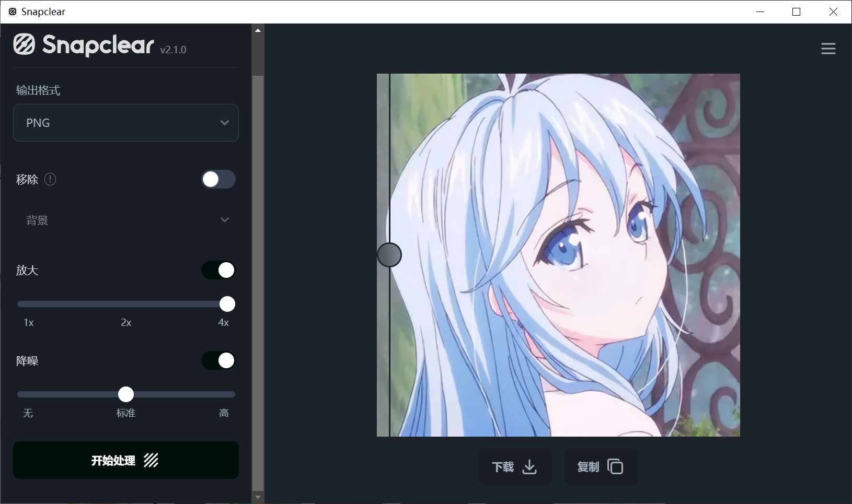Select 标准 denoise level label
Viewport: 852px width, 504px height.
pos(126,413)
